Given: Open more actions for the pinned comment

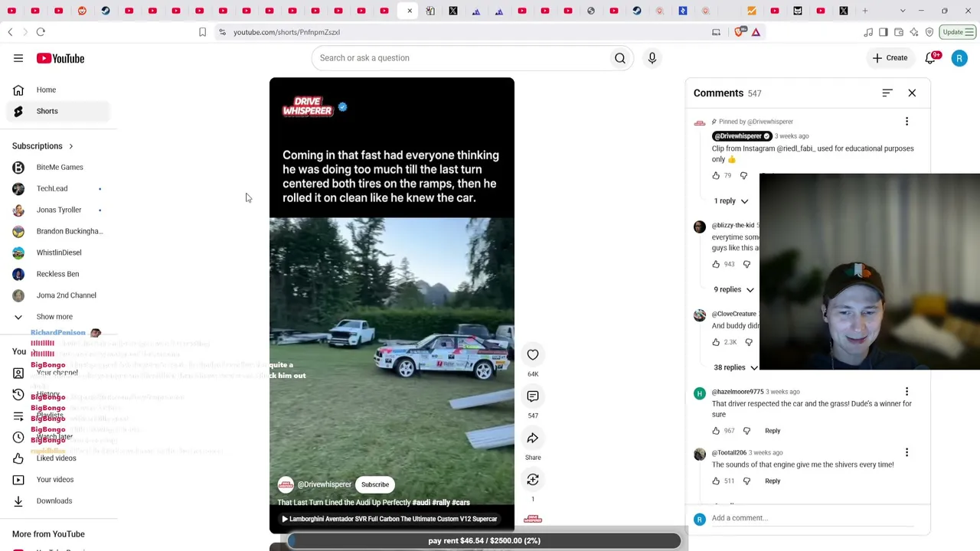Looking at the screenshot, I should (907, 122).
